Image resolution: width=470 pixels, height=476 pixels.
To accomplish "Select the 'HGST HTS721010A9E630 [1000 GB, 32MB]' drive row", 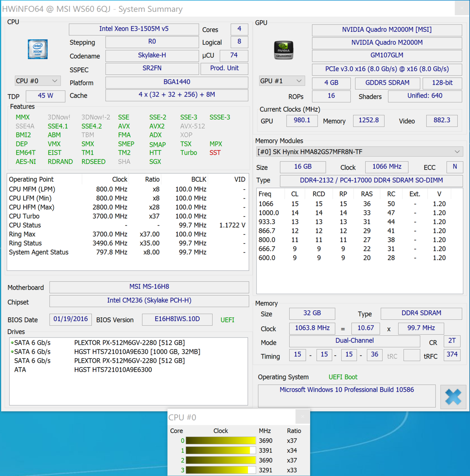I will coord(129,352).
